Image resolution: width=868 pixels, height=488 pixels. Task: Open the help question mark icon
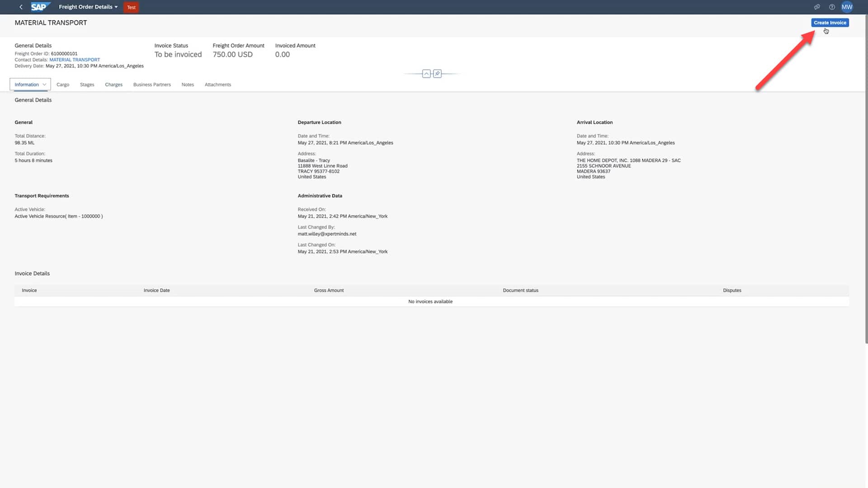point(832,7)
